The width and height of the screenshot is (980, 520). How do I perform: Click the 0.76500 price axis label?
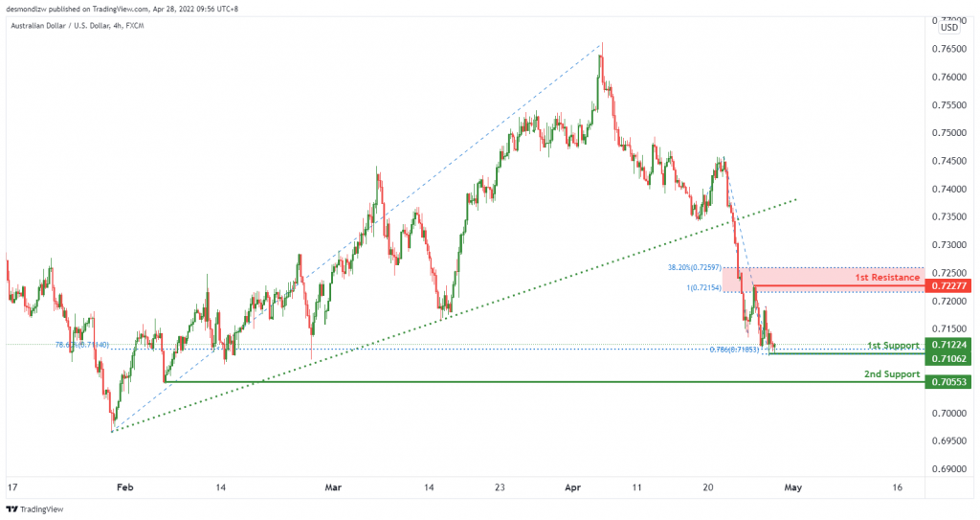[948, 49]
